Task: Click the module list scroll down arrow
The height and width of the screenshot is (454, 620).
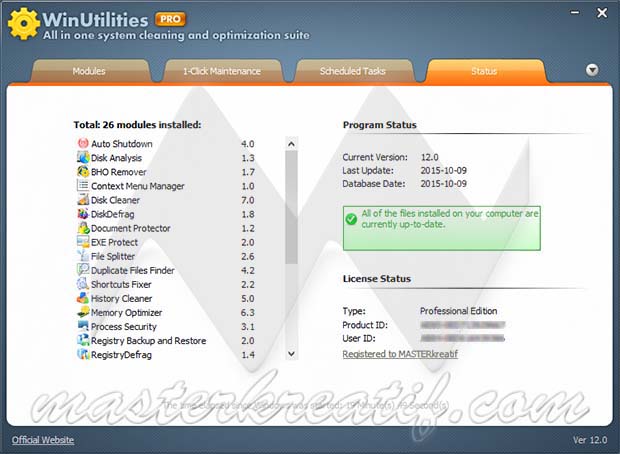Action: (x=291, y=354)
